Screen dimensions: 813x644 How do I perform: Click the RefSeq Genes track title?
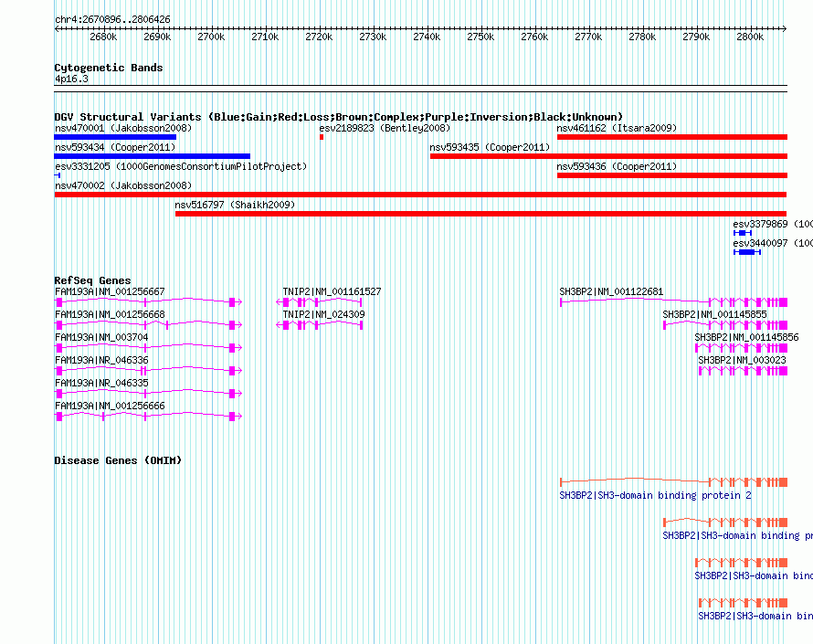92,280
